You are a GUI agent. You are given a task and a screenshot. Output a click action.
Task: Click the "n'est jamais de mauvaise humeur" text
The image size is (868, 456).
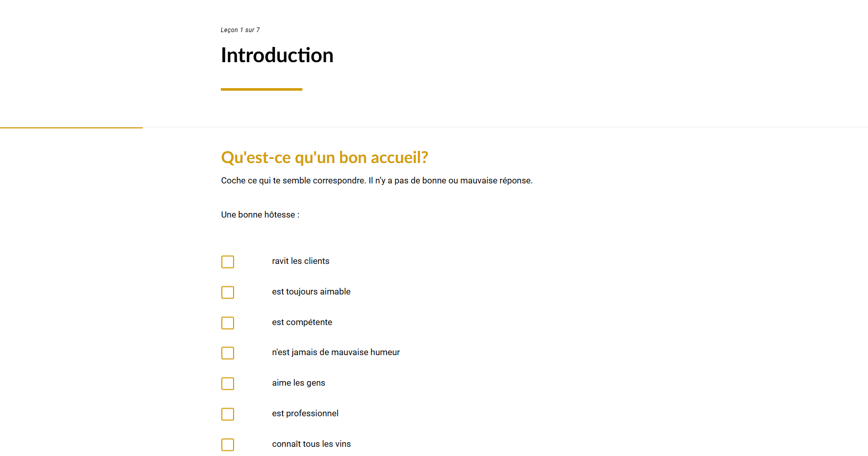pyautogui.click(x=336, y=352)
